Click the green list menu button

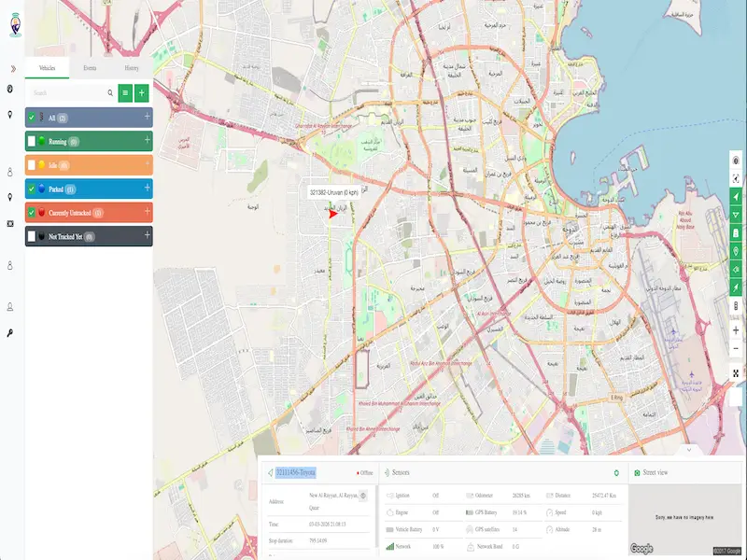(125, 92)
